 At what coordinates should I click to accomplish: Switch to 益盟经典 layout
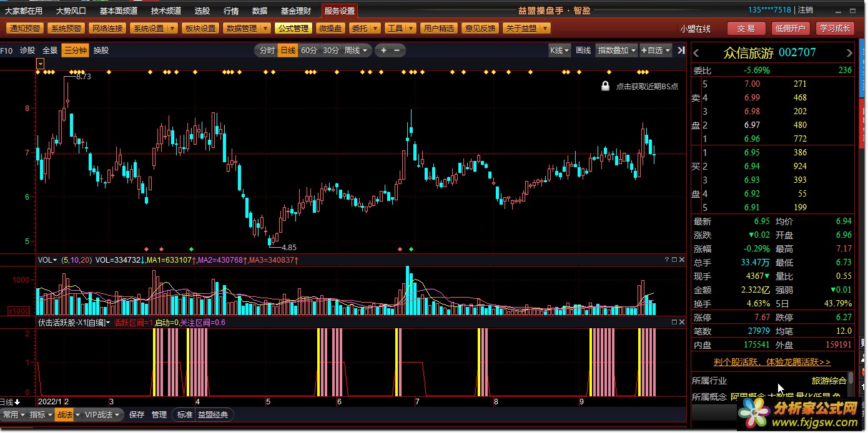tap(214, 415)
